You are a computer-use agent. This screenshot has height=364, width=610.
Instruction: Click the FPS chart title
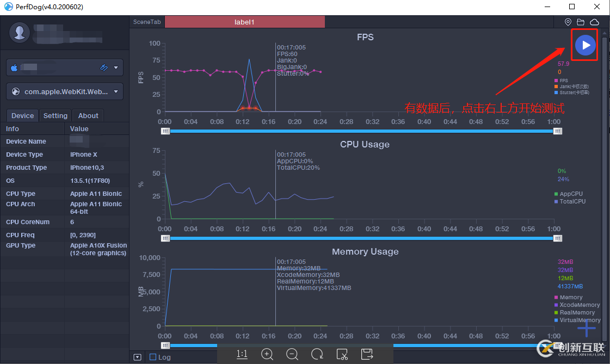365,37
